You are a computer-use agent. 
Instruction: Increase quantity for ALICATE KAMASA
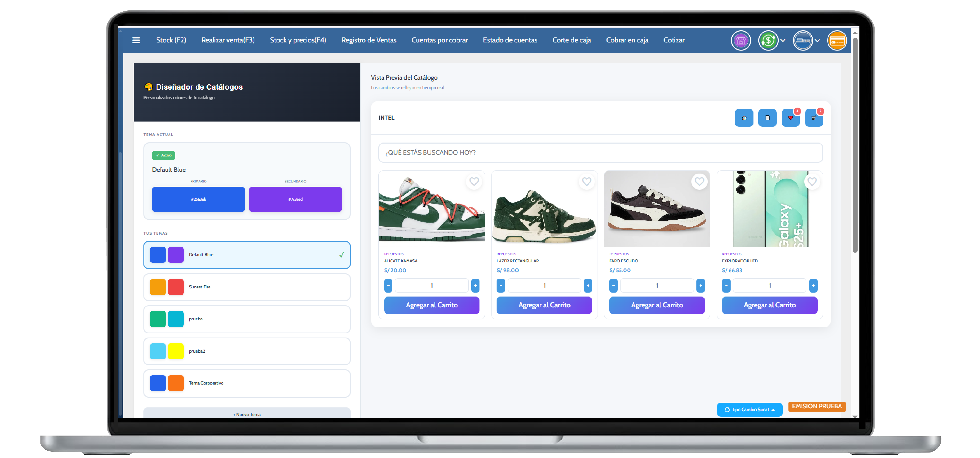[x=475, y=285]
